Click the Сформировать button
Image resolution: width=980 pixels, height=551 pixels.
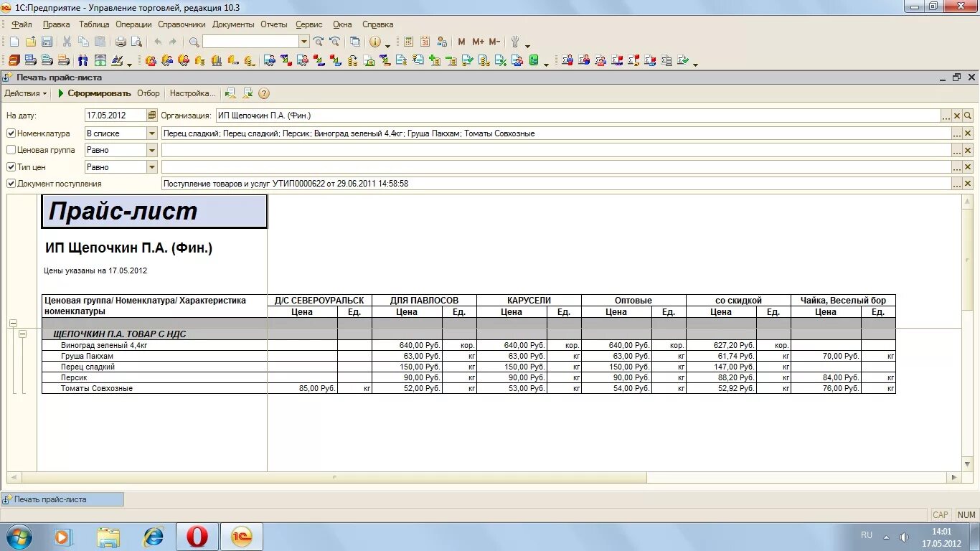click(x=95, y=93)
